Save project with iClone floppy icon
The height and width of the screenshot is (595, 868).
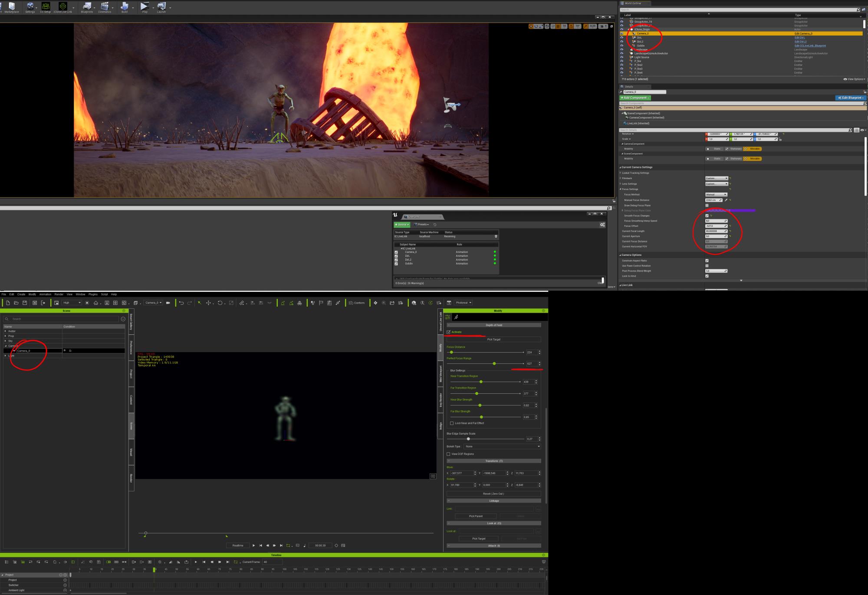coord(25,303)
